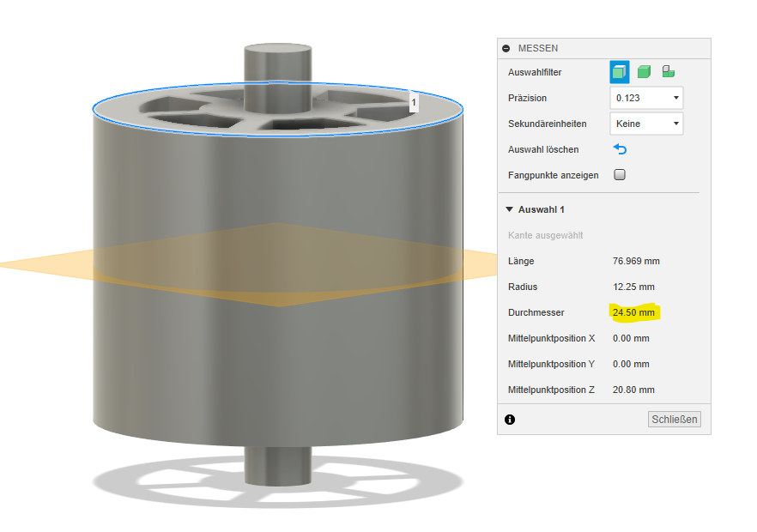
Task: Click the Auswahl löschen undo arrow
Action: click(x=620, y=149)
